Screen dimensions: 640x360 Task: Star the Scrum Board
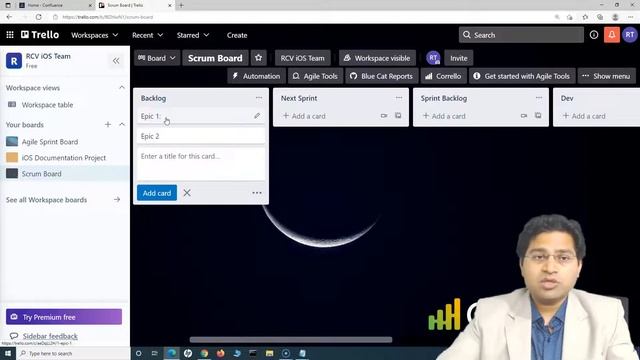click(x=258, y=58)
